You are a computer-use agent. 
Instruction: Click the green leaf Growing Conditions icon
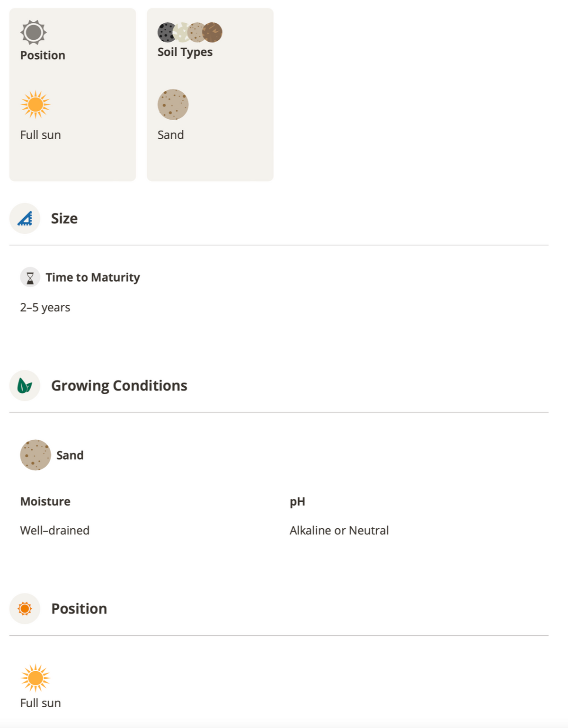tap(25, 385)
